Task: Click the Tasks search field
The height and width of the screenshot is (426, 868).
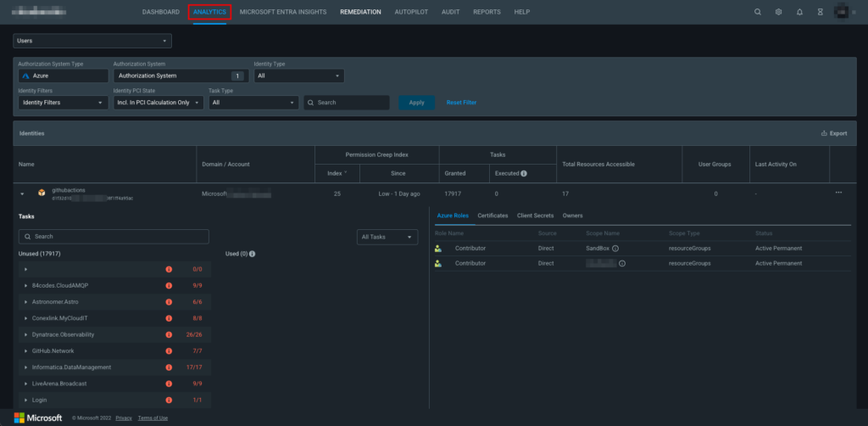Action: click(114, 237)
